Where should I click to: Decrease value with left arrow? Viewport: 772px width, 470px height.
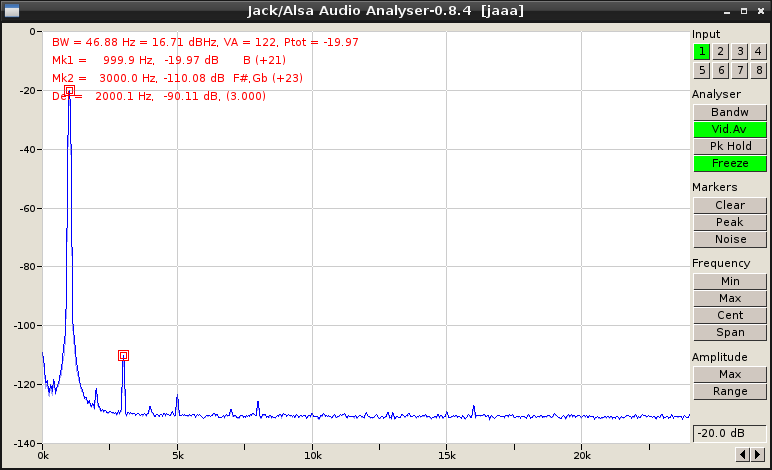(x=742, y=454)
